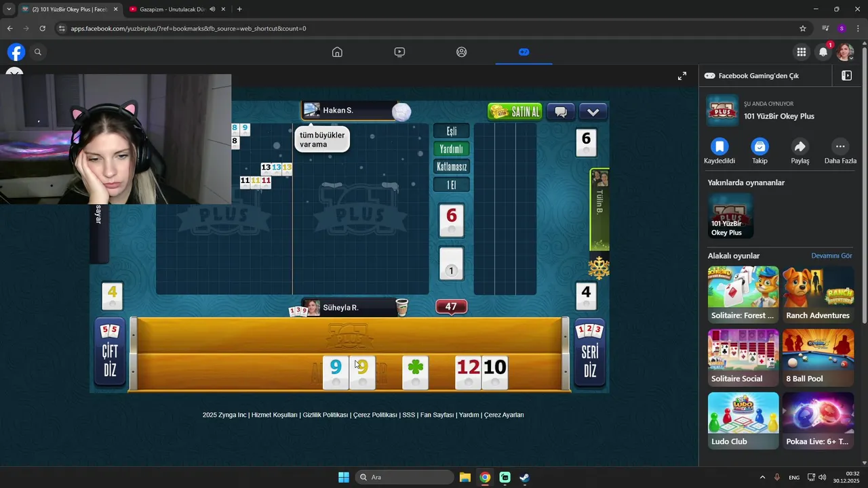
Task: Click the Paylaş share icon
Action: pyautogui.click(x=800, y=146)
